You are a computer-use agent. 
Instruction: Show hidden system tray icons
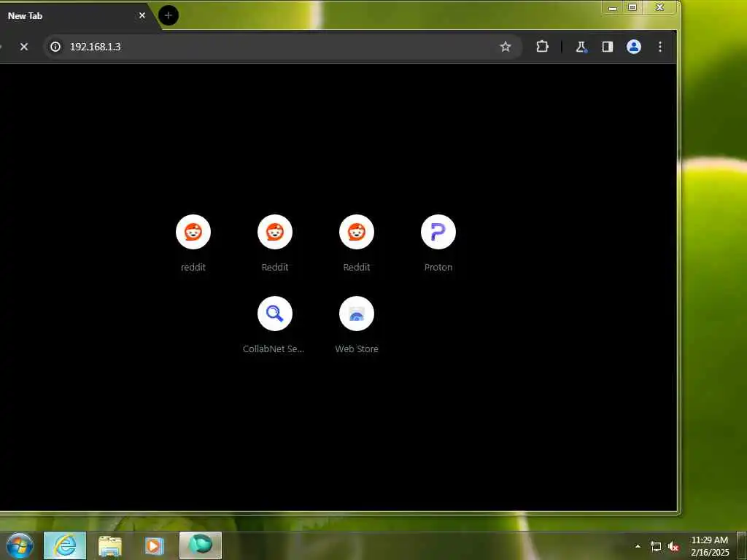pos(638,546)
